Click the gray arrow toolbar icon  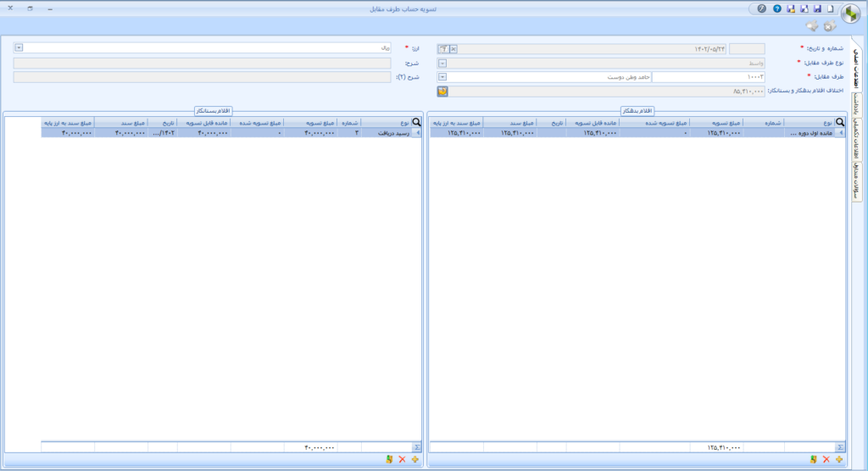click(x=812, y=26)
